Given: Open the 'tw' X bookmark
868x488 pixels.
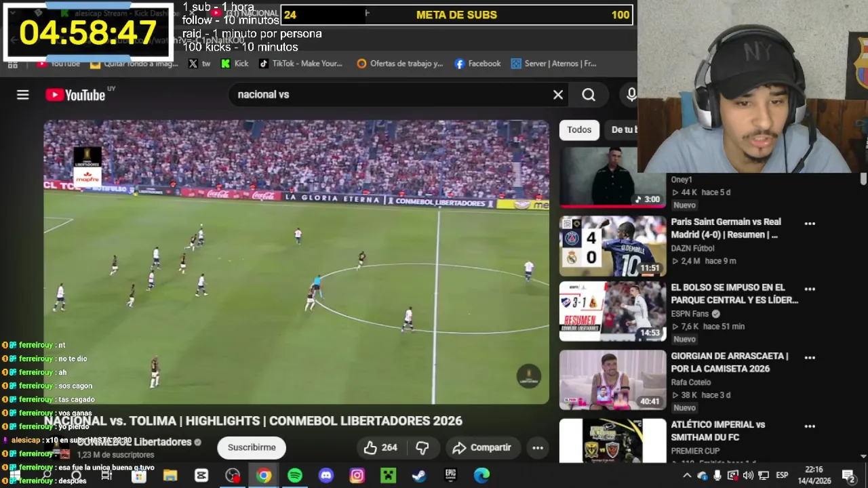Looking at the screenshot, I should (x=199, y=64).
